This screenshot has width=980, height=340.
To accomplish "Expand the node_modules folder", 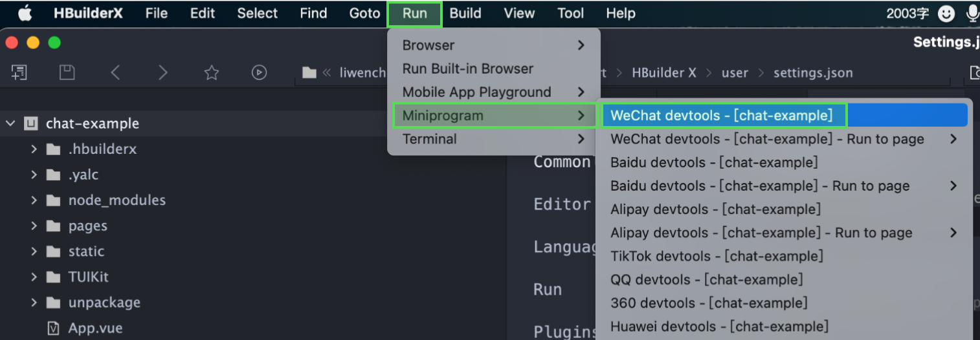I will tap(34, 200).
